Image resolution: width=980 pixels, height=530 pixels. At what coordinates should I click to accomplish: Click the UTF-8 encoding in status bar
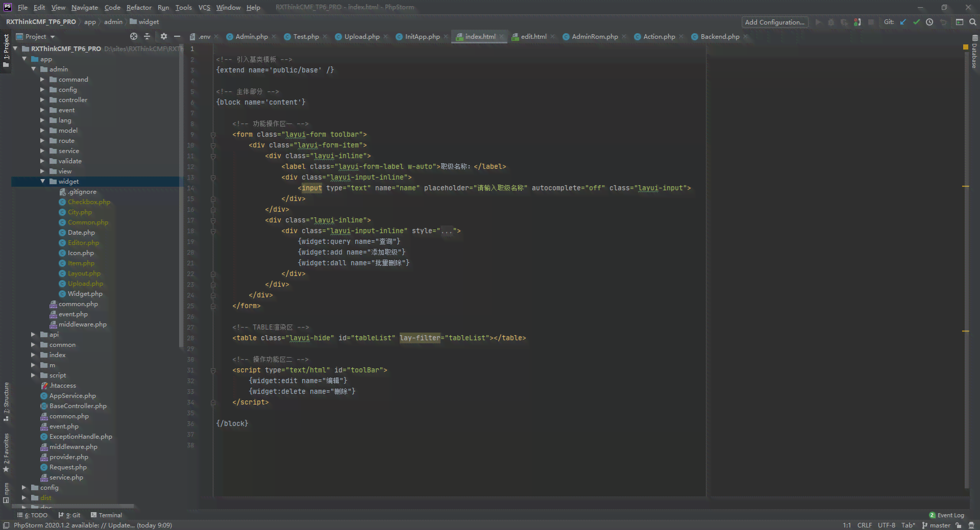click(887, 525)
